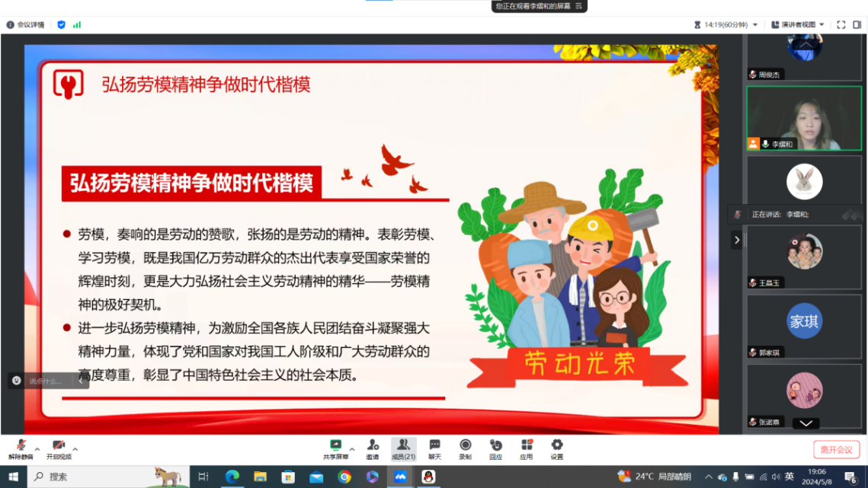The width and height of the screenshot is (868, 488).
Task: Toggle the side panel layout icon
Action: [x=857, y=25]
